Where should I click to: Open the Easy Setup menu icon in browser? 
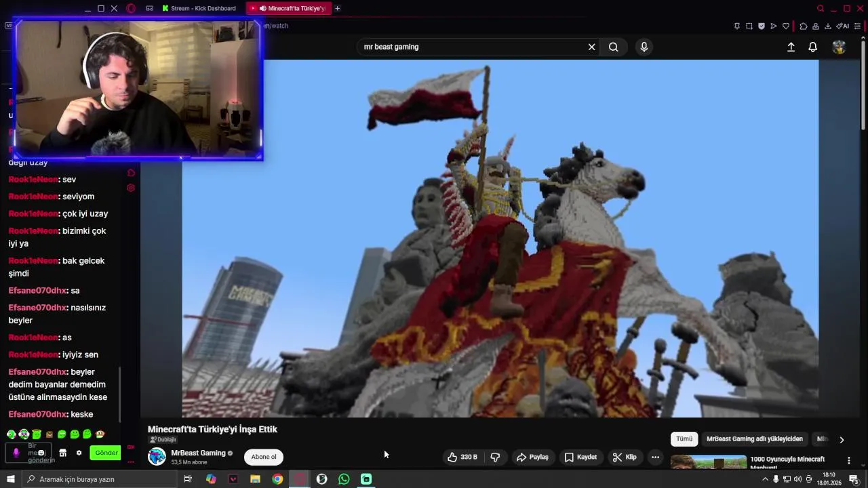pos(857,26)
